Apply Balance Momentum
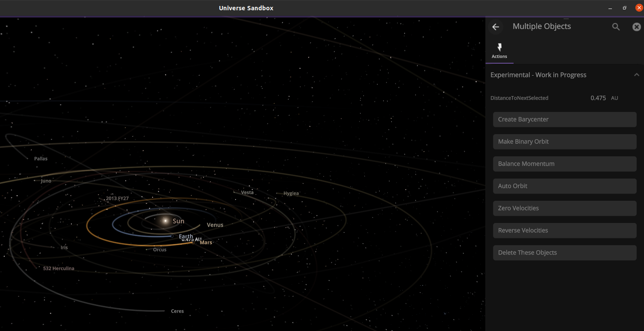This screenshot has height=331, width=644. click(565, 164)
